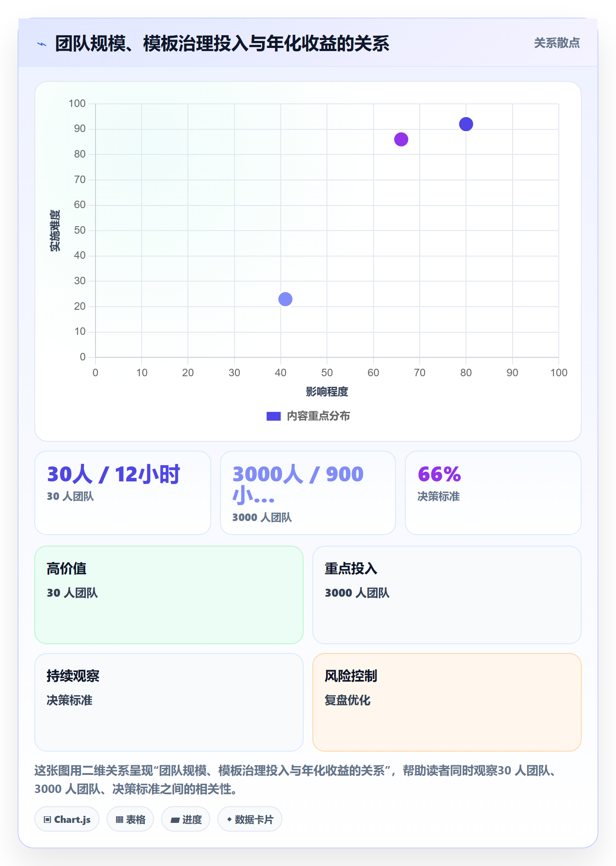Click the description paragraph starting 这张图用二维关系
This screenshot has height=866, width=616.
[297, 780]
